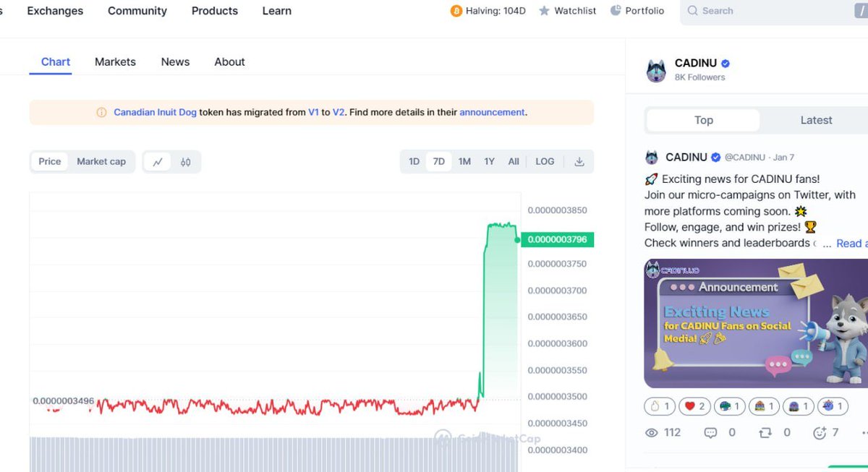Click the 0.0000003496 starting price label
The image size is (868, 472).
pos(64,400)
